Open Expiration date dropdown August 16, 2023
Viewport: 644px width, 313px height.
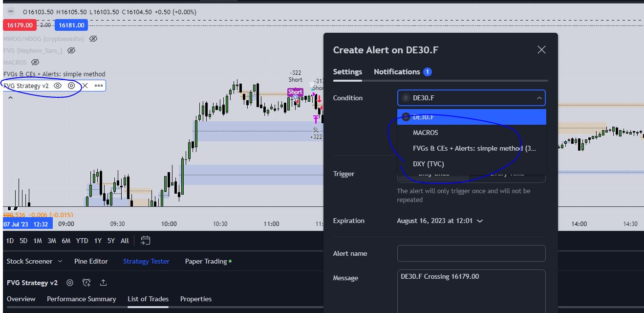[440, 221]
